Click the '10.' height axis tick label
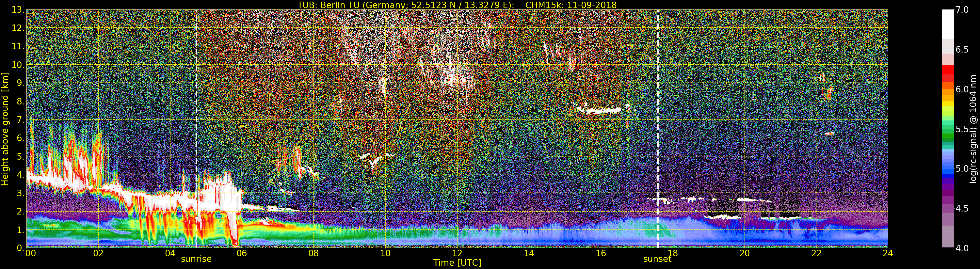 point(18,65)
